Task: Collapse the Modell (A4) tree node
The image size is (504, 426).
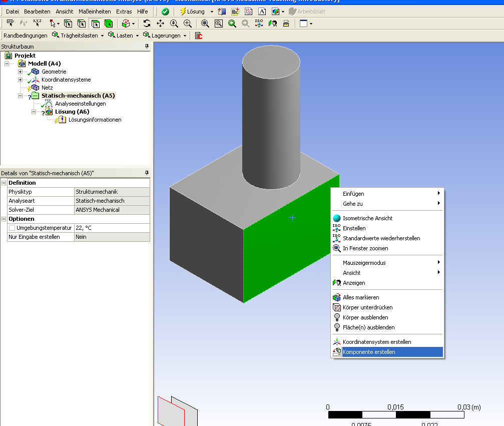Action: point(7,64)
